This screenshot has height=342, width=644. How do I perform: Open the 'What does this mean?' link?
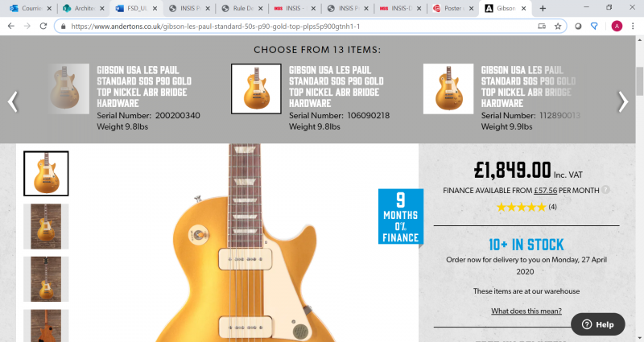(x=526, y=311)
